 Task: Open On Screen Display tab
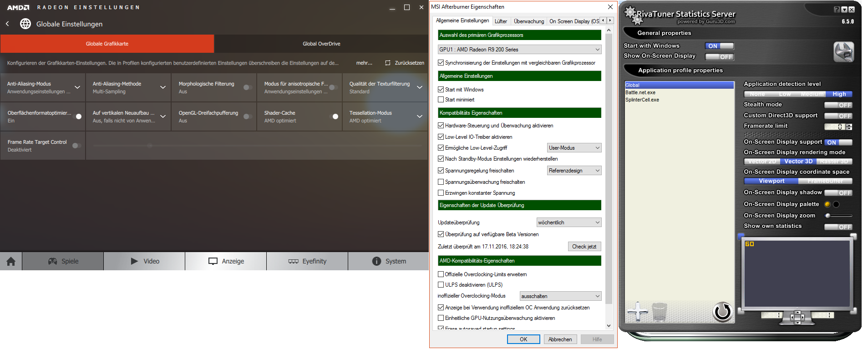point(574,21)
